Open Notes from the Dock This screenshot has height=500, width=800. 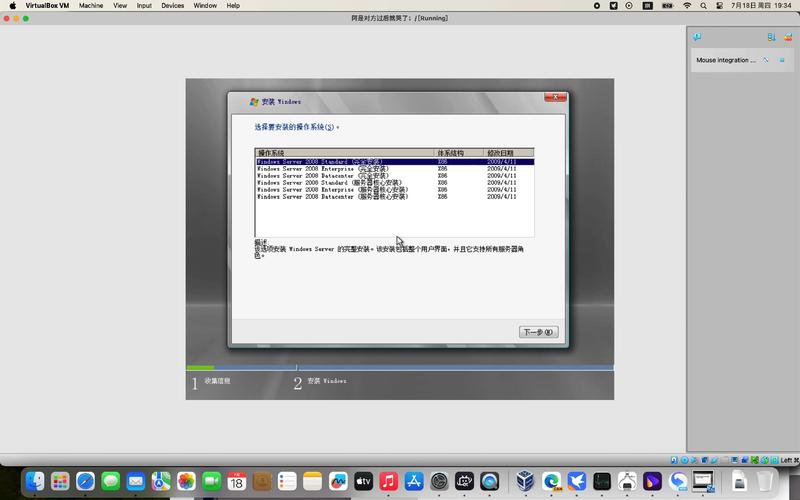click(313, 481)
